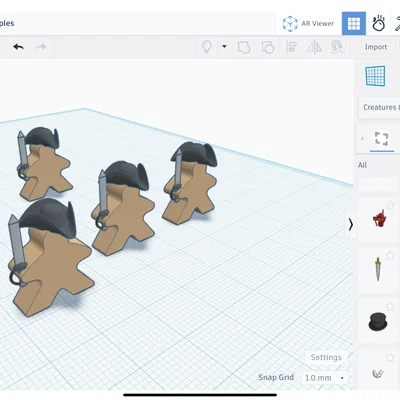
Task: Click the Import button
Action: [376, 47]
